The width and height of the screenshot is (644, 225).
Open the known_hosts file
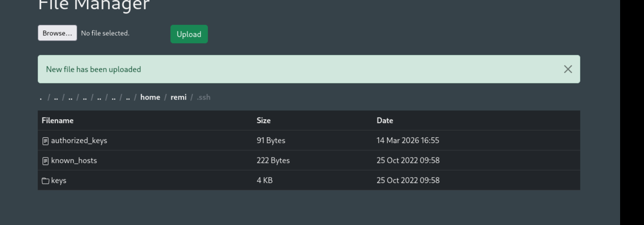(x=74, y=160)
